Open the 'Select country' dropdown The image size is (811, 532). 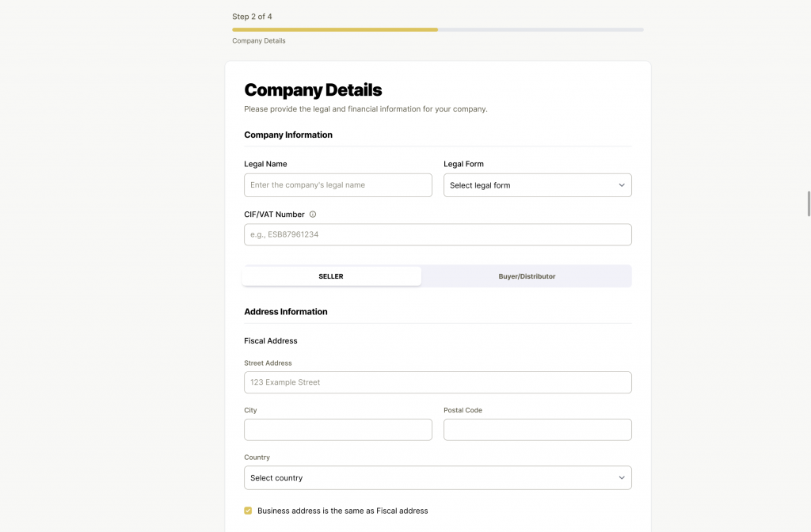click(x=437, y=478)
